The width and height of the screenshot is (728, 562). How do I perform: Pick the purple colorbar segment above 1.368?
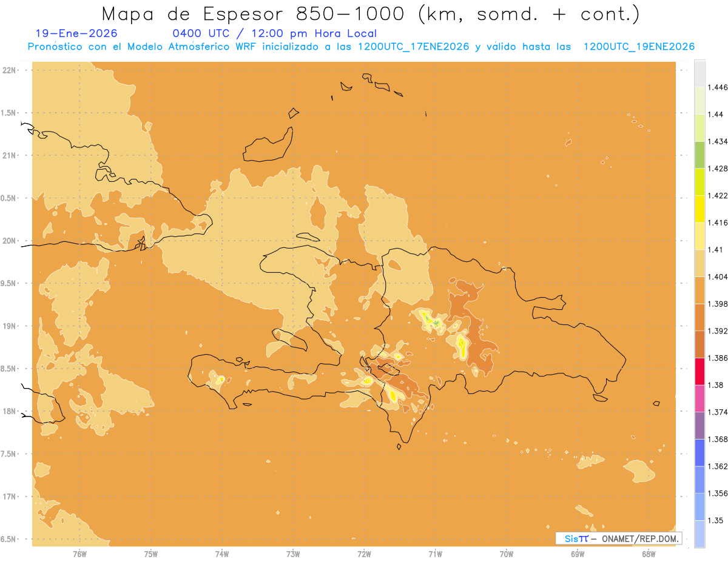pos(699,425)
